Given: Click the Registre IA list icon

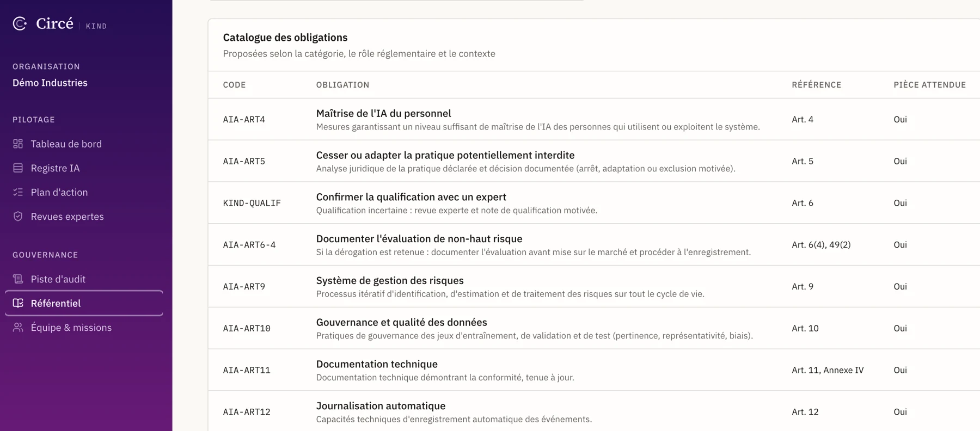Looking at the screenshot, I should pyautogui.click(x=18, y=168).
